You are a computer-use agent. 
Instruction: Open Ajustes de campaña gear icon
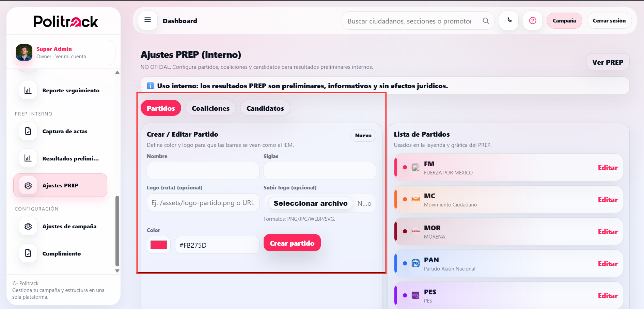28,226
